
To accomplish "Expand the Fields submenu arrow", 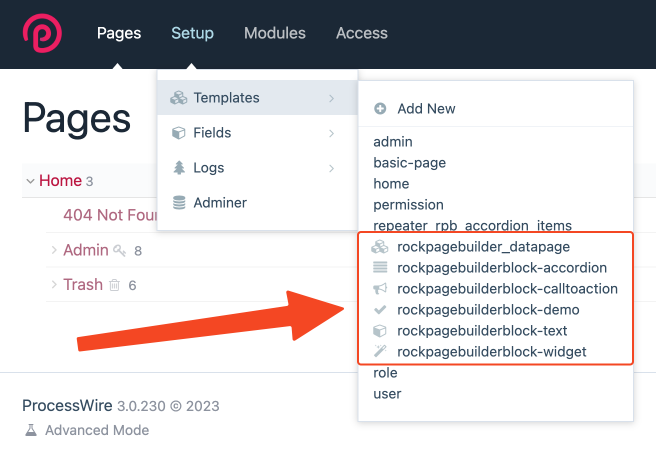I will tap(331, 133).
